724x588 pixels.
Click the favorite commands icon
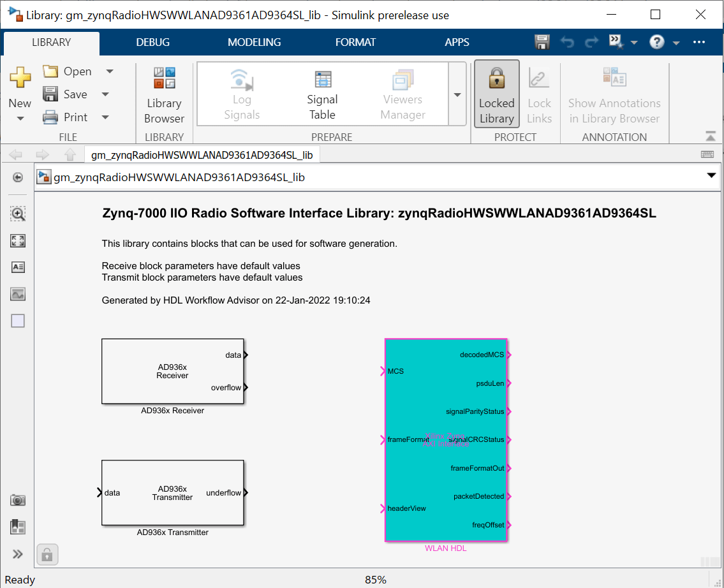616,42
